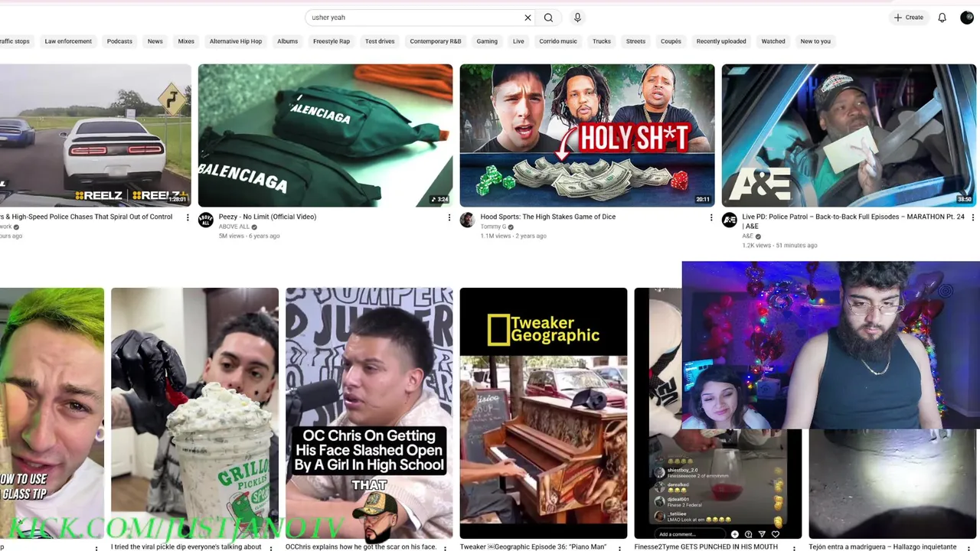Image resolution: width=980 pixels, height=551 pixels.
Task: Open the Grillo's pickle dip Short
Action: [194, 413]
